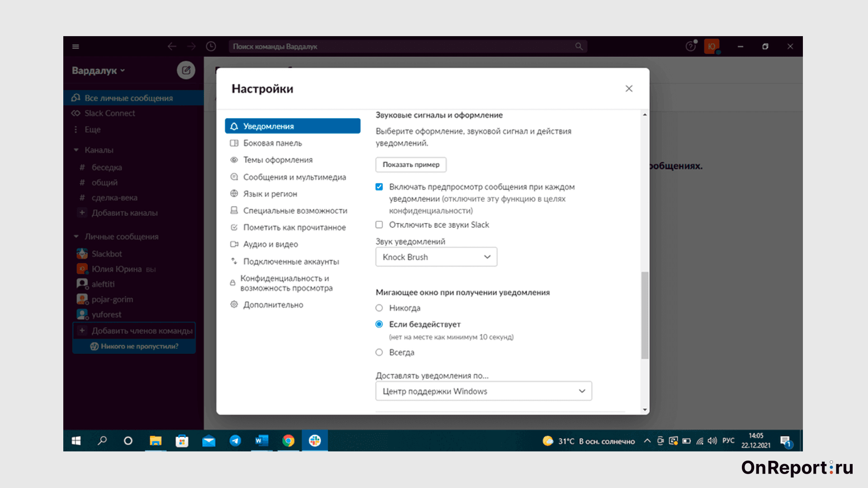
Task: Click the forward navigation arrow
Action: pos(191,47)
